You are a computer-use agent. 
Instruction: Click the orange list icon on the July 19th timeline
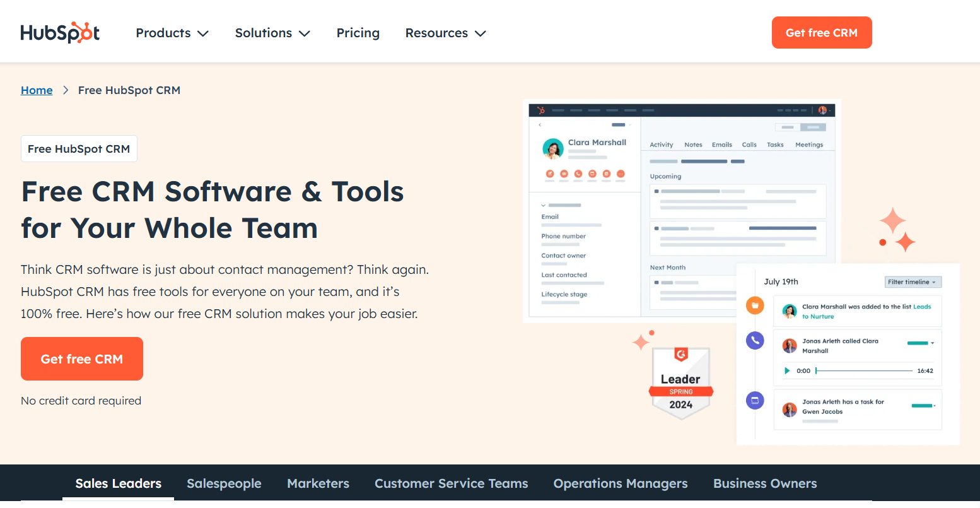point(755,306)
